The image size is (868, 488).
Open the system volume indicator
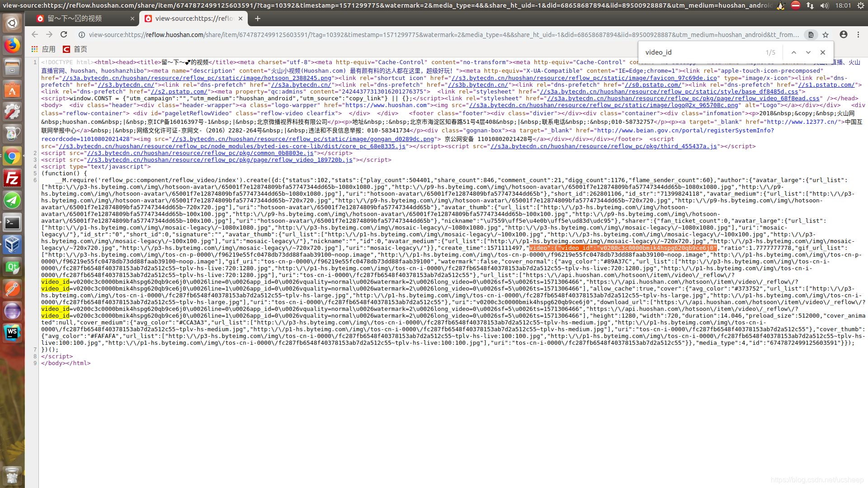(x=824, y=5)
